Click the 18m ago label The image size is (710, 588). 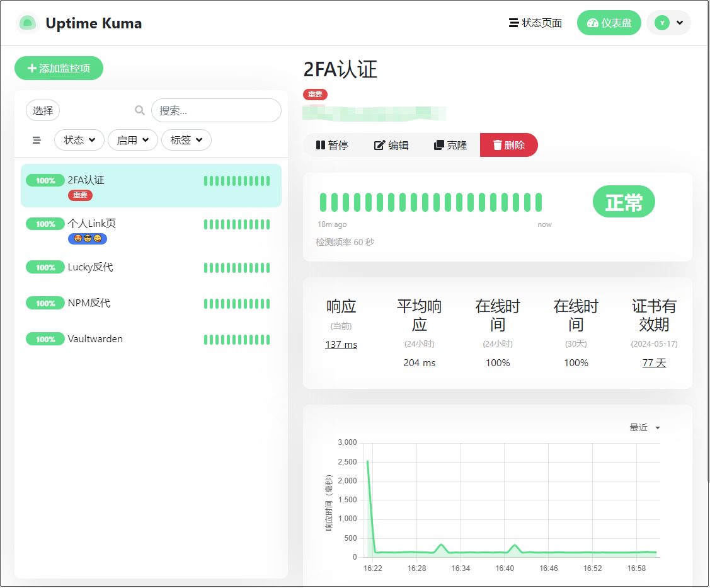point(333,224)
